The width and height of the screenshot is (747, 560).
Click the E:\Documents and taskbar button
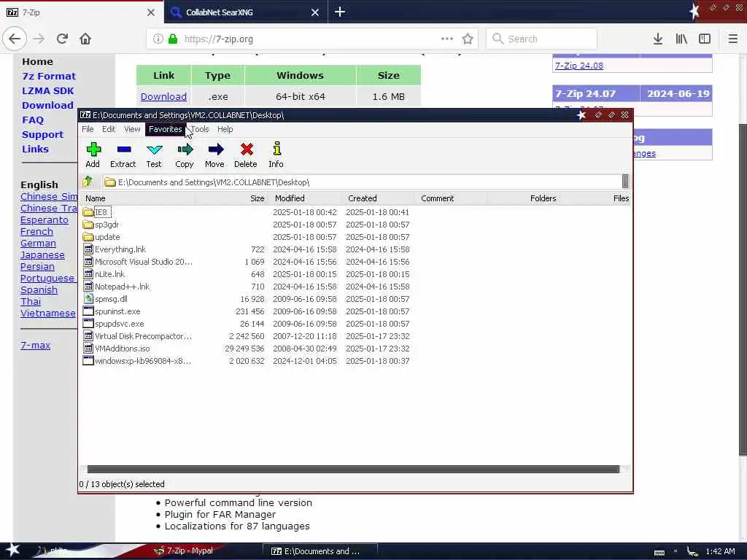click(x=321, y=551)
